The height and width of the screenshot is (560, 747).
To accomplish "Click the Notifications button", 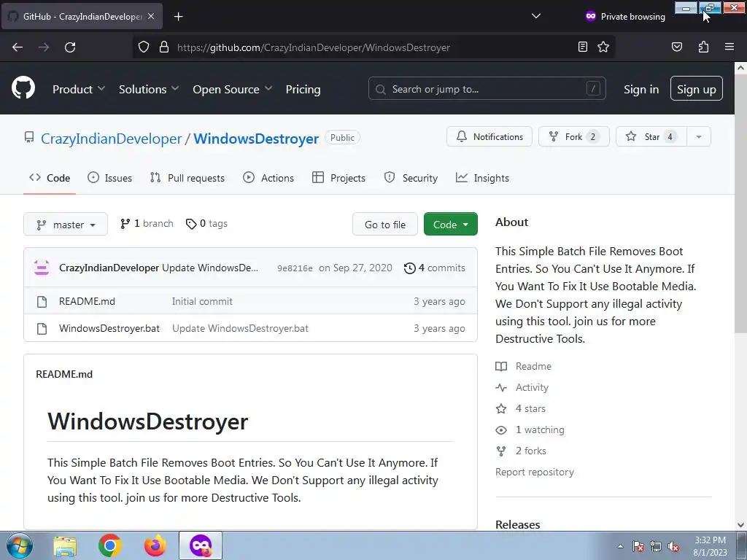I will point(489,136).
